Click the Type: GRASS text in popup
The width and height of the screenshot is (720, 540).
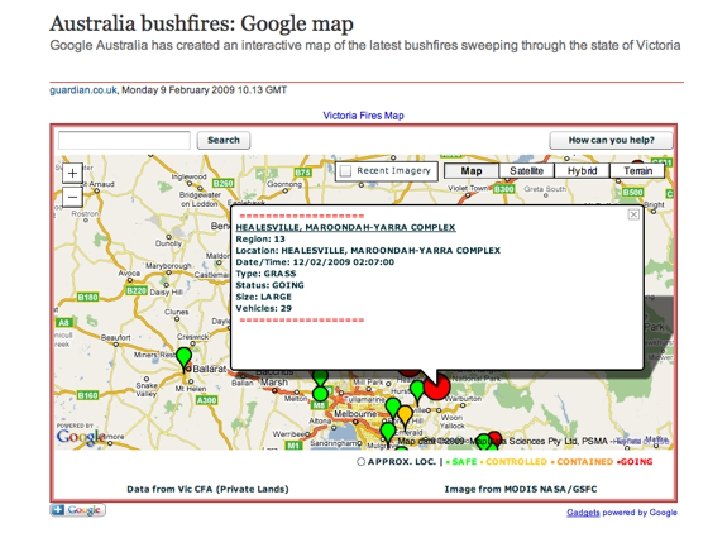pyautogui.click(x=266, y=274)
